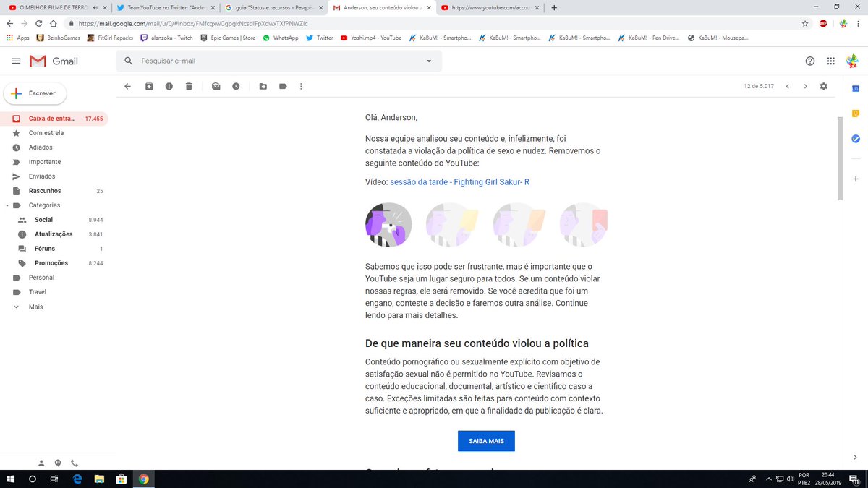Open Windows Start menu
The height and width of the screenshot is (488, 868).
coord(11,479)
